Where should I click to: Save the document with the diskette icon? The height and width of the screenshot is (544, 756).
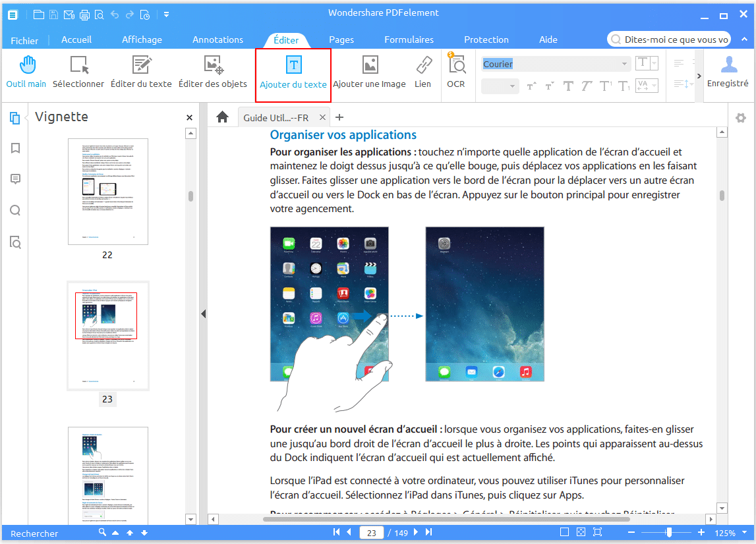point(54,14)
